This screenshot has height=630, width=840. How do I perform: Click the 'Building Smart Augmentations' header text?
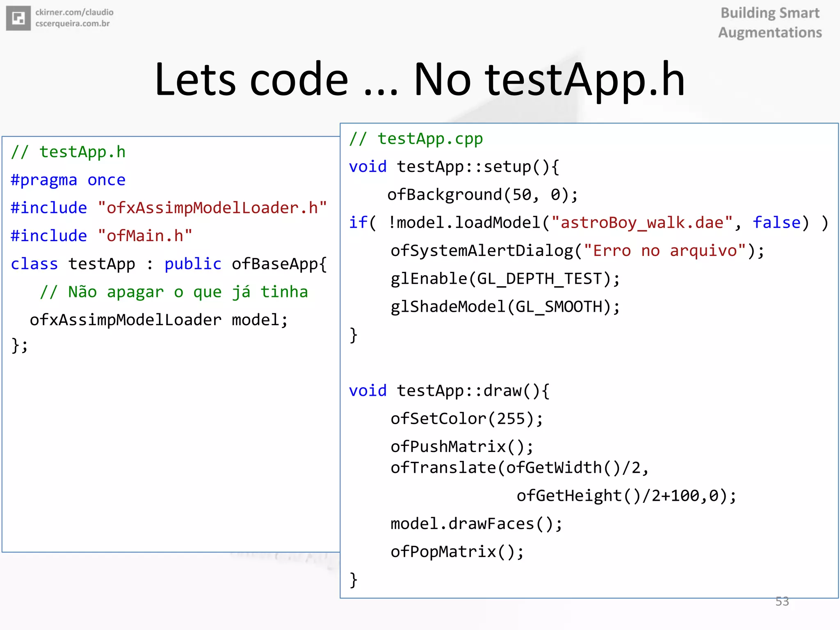tap(770, 23)
